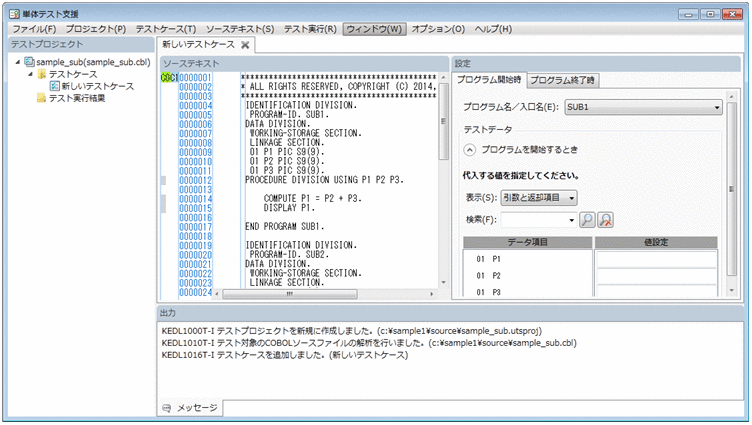
Task: Click the メッセージ speech bubble icon
Action: pos(166,408)
